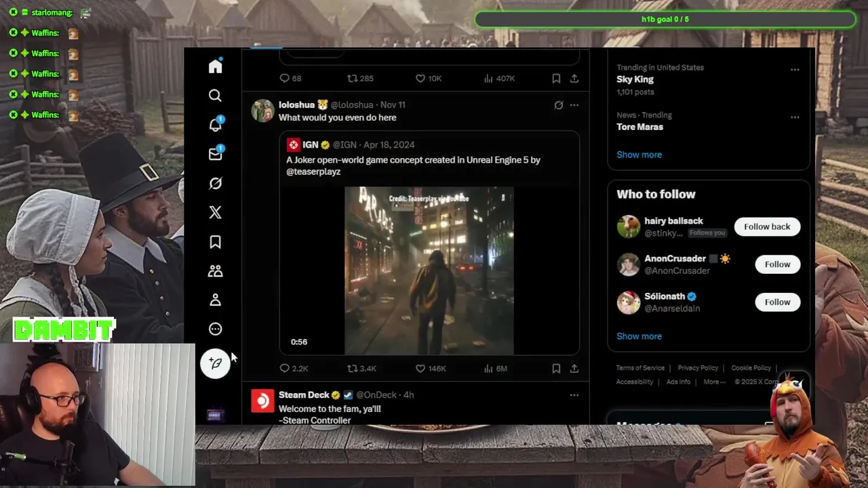Open loloshua's profile avatar
868x488 pixels.
pyautogui.click(x=263, y=110)
